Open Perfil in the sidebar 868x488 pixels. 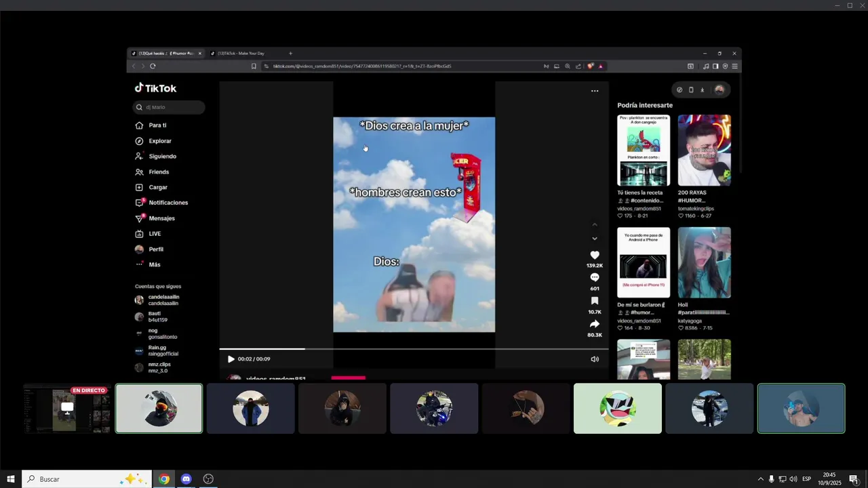(149, 249)
